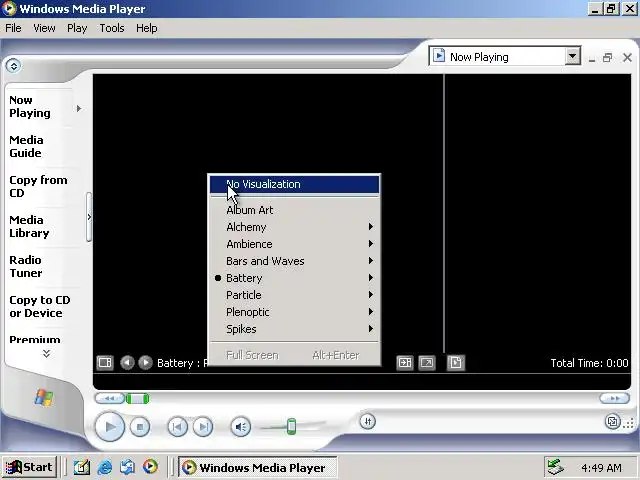Click the 4:49 AM clock

(x=601, y=468)
